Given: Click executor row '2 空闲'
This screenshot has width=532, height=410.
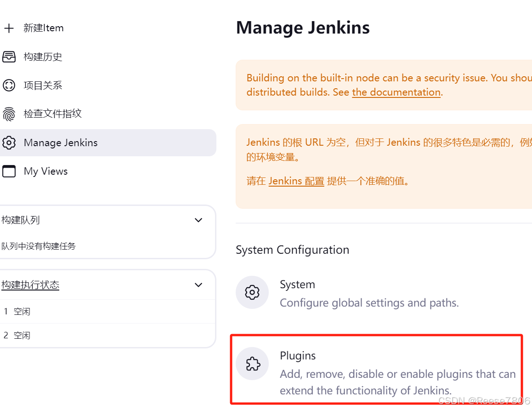Looking at the screenshot, I should [x=107, y=336].
